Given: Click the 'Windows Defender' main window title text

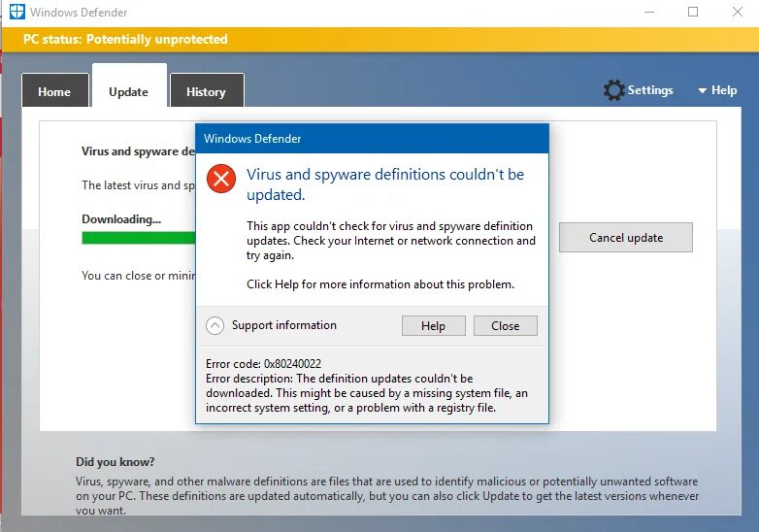Looking at the screenshot, I should pyautogui.click(x=79, y=12).
